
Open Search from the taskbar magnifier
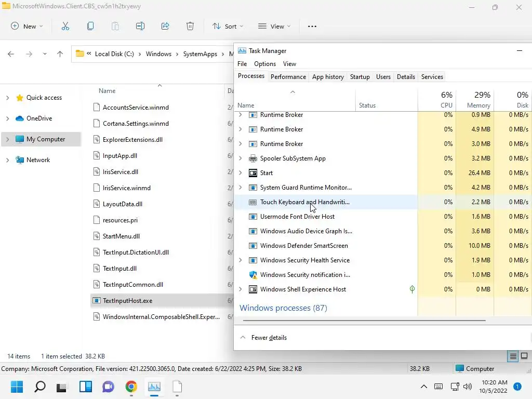click(39, 387)
